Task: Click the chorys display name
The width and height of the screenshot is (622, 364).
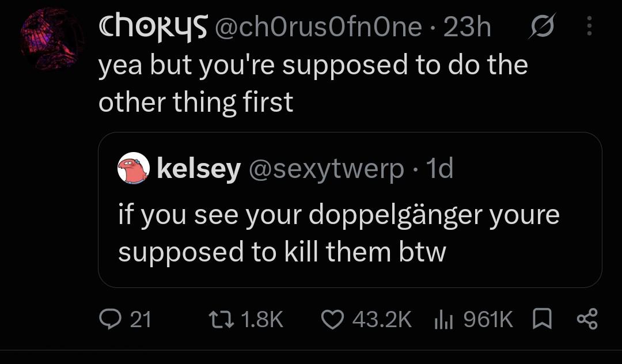Action: coord(153,28)
